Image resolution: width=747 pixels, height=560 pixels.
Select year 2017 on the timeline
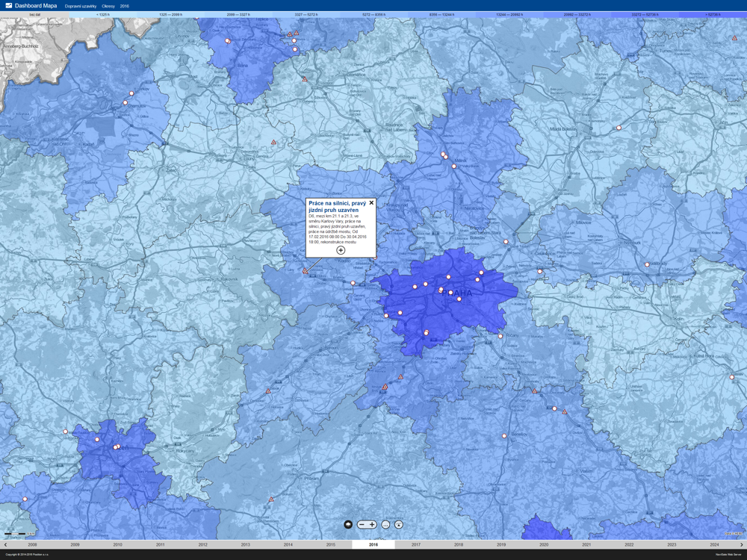416,544
